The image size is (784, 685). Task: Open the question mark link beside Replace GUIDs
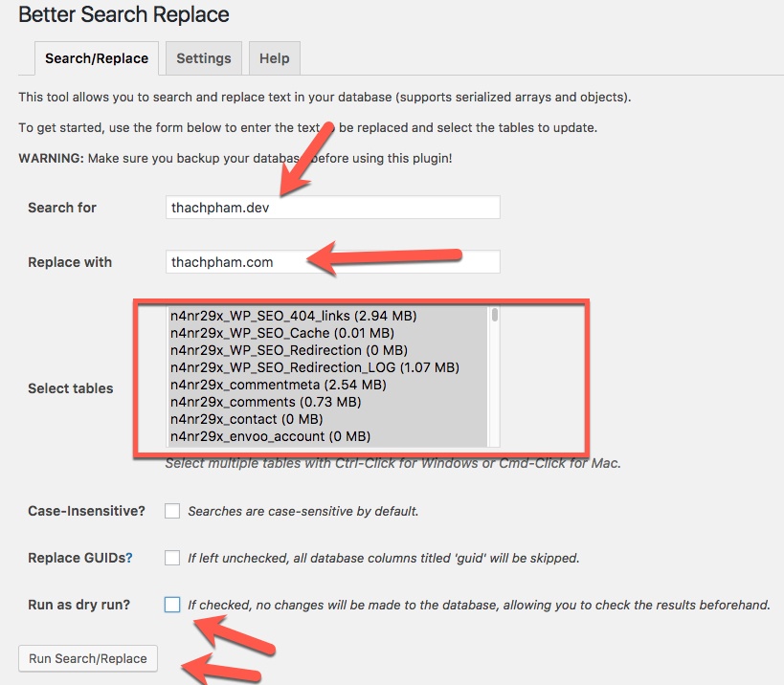click(129, 558)
